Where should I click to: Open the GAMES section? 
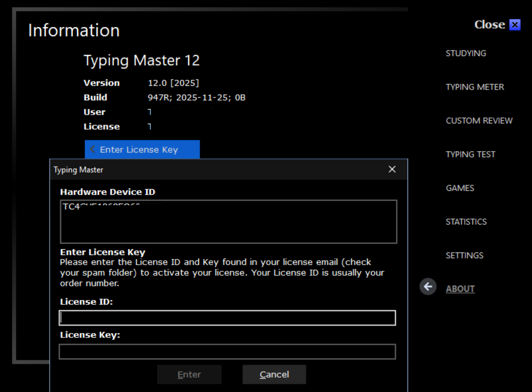point(460,188)
